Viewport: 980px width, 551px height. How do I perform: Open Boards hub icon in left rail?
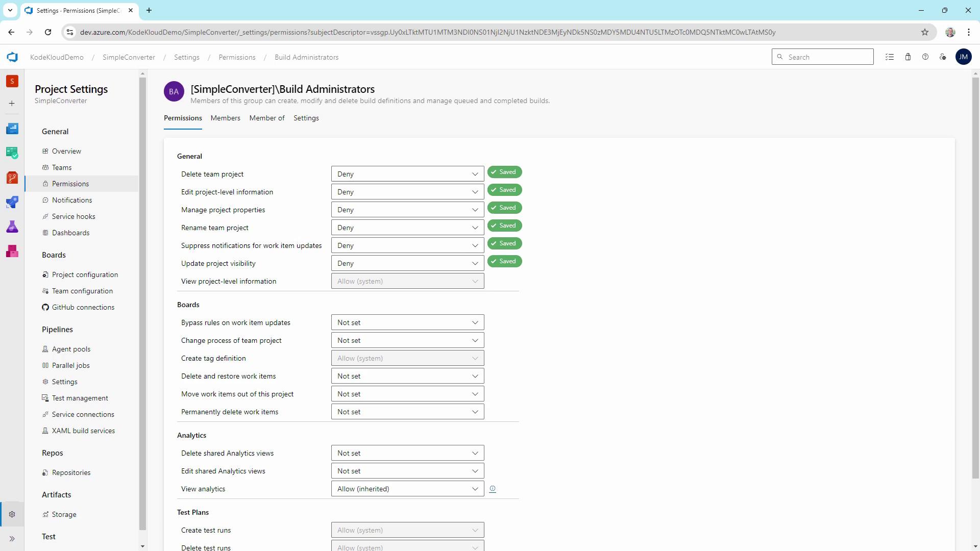12,153
